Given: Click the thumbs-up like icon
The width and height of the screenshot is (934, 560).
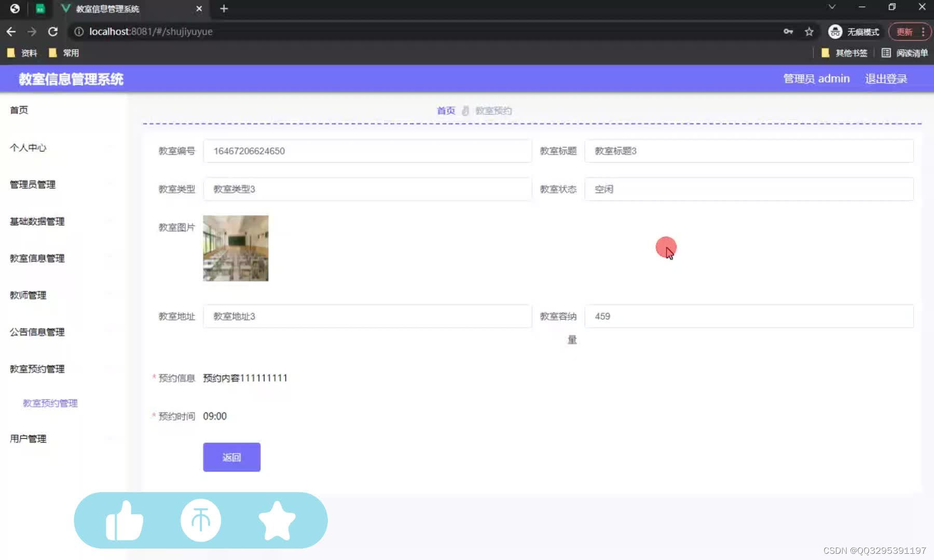Looking at the screenshot, I should point(125,520).
